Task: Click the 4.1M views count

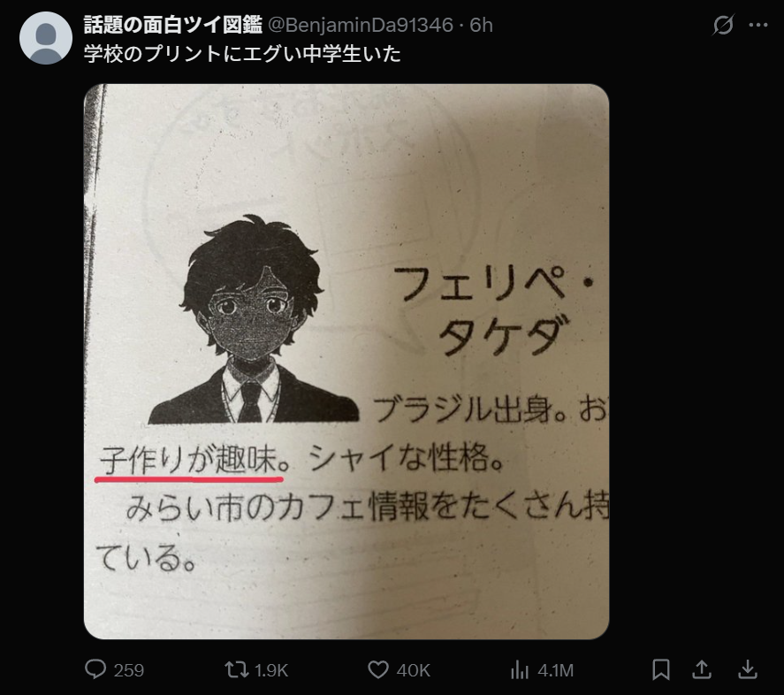Action: point(555,670)
